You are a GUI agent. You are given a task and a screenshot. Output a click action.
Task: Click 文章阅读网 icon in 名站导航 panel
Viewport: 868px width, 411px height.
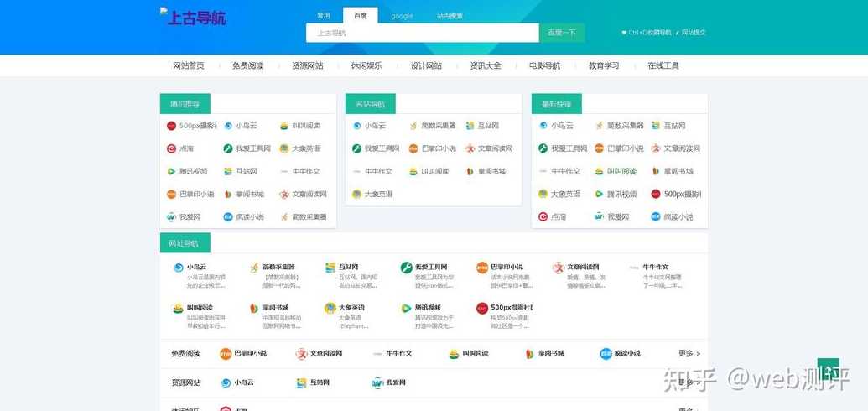tap(470, 148)
